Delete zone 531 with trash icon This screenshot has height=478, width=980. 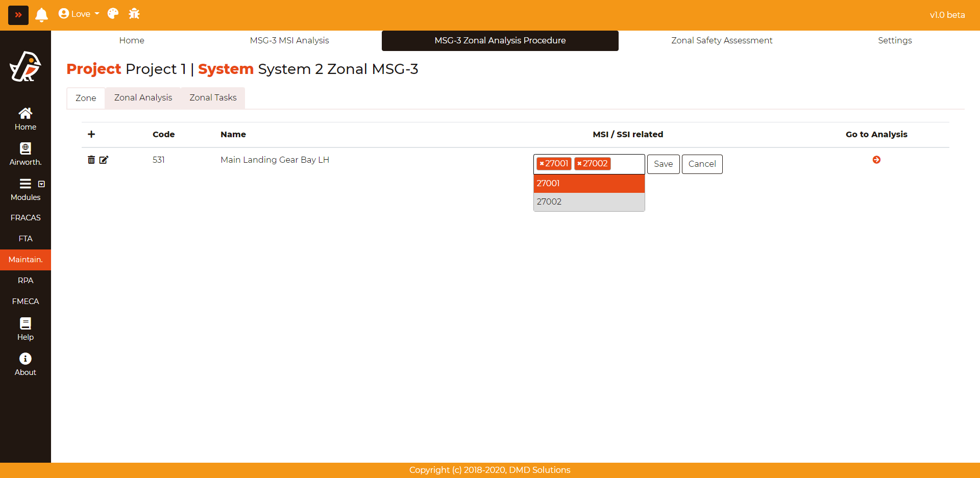point(91,160)
